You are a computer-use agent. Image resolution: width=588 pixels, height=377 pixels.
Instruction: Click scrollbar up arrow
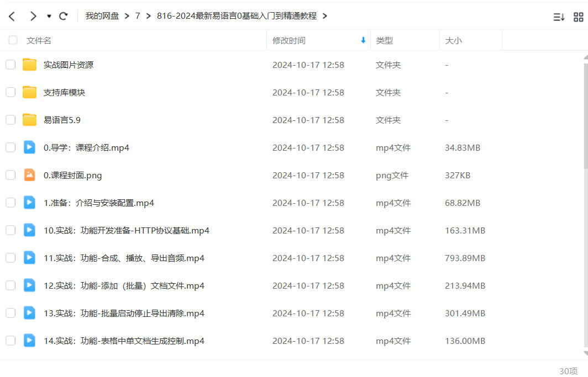(x=586, y=57)
